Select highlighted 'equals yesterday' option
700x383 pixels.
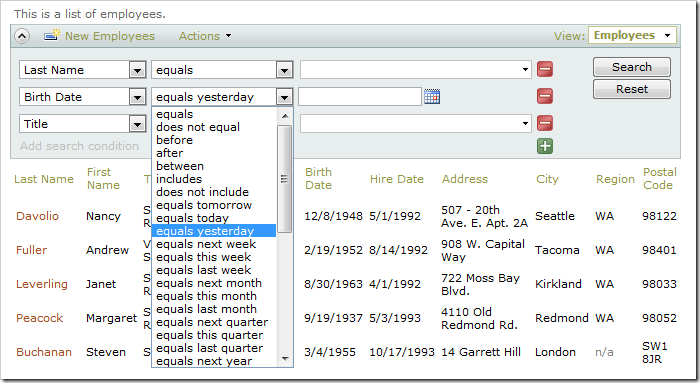pos(214,231)
